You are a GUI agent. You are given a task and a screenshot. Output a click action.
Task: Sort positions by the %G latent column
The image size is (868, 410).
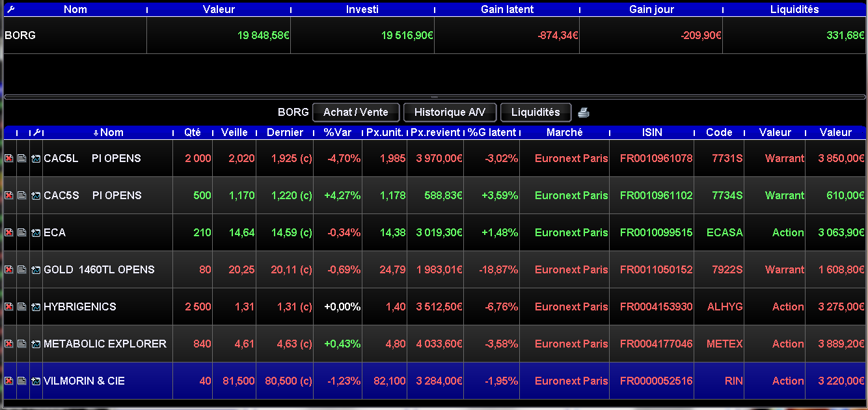pos(492,132)
